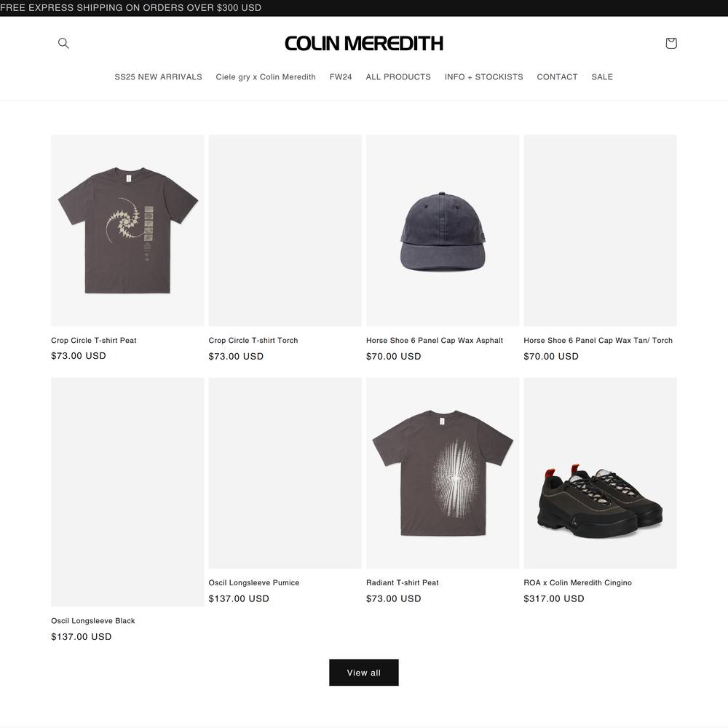Open ROA x Colin Meredith Cingino shoe image

tap(601, 473)
